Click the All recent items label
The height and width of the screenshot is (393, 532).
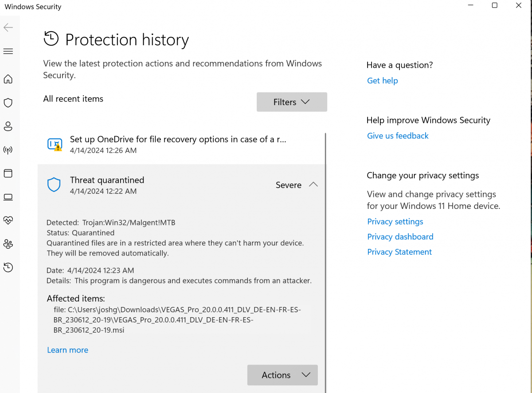tap(73, 99)
